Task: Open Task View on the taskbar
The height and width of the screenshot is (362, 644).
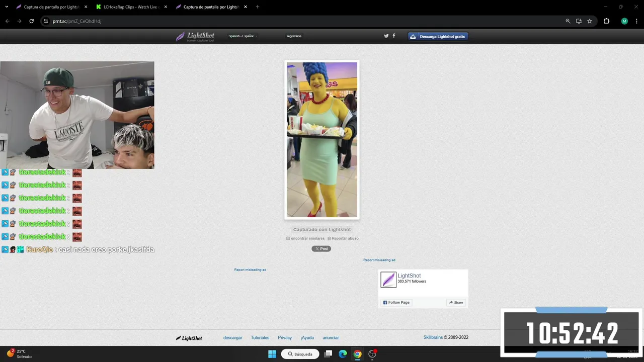Action: pyautogui.click(x=328, y=354)
